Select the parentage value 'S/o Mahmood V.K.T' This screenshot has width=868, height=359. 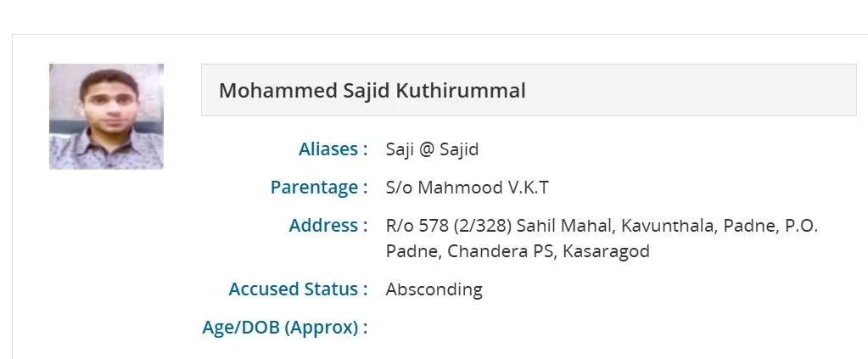[468, 188]
